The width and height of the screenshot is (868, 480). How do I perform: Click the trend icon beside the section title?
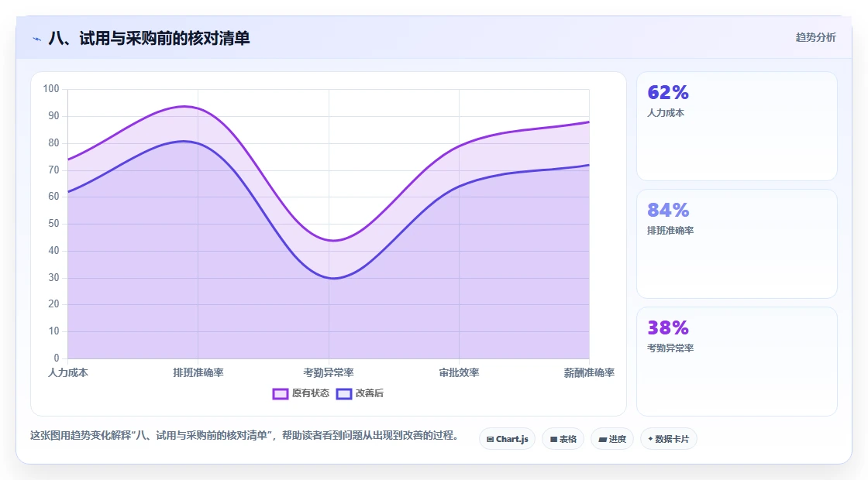coord(37,39)
